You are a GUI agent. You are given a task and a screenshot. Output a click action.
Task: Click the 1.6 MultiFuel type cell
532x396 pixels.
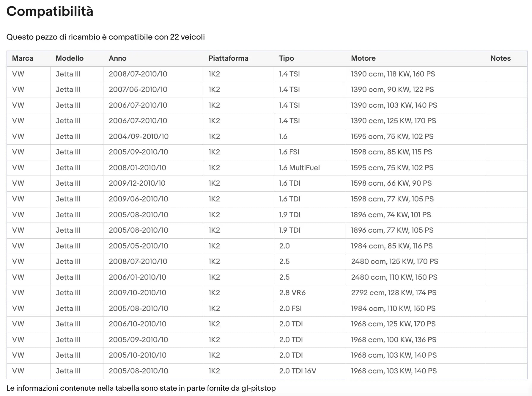299,168
